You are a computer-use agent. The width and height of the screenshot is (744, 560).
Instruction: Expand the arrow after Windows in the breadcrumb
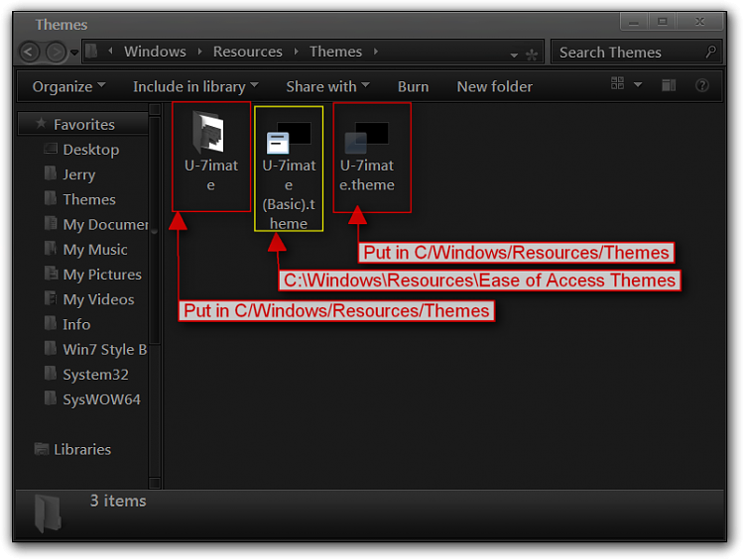click(200, 52)
